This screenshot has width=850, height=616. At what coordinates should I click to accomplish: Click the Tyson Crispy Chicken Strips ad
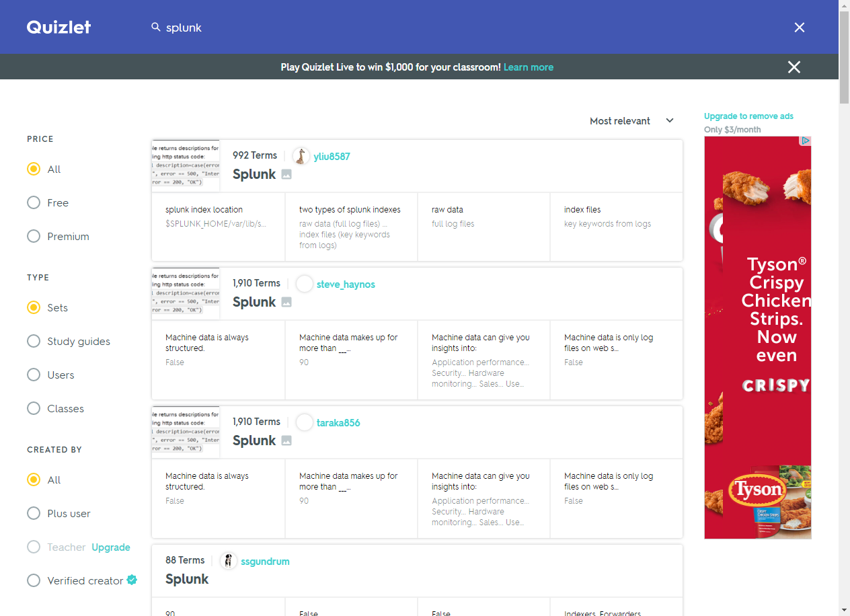click(x=758, y=338)
